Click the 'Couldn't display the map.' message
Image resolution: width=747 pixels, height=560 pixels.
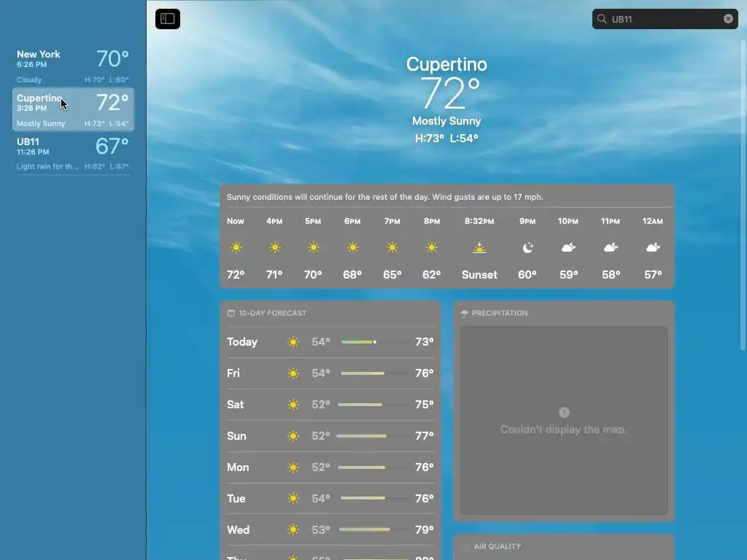[564, 429]
